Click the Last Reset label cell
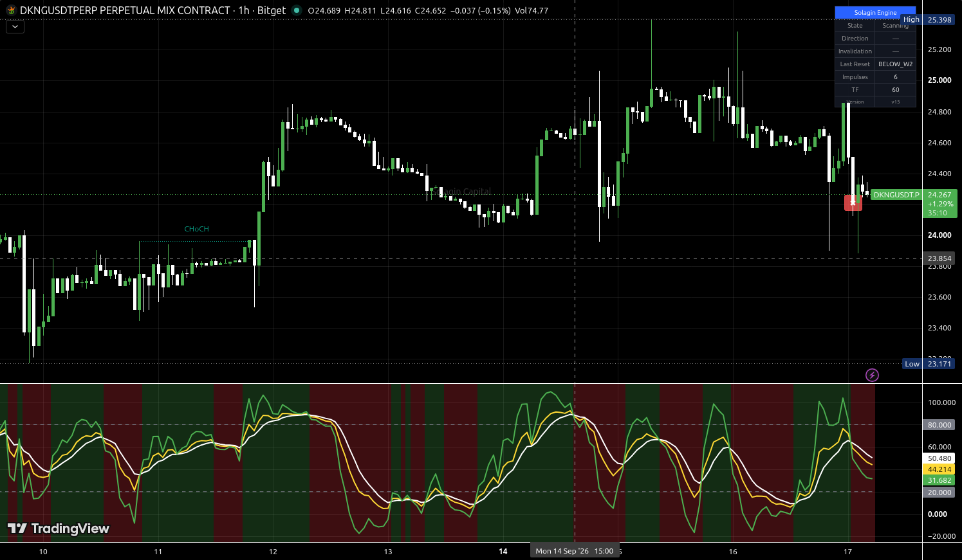This screenshot has height=560, width=962. (855, 64)
